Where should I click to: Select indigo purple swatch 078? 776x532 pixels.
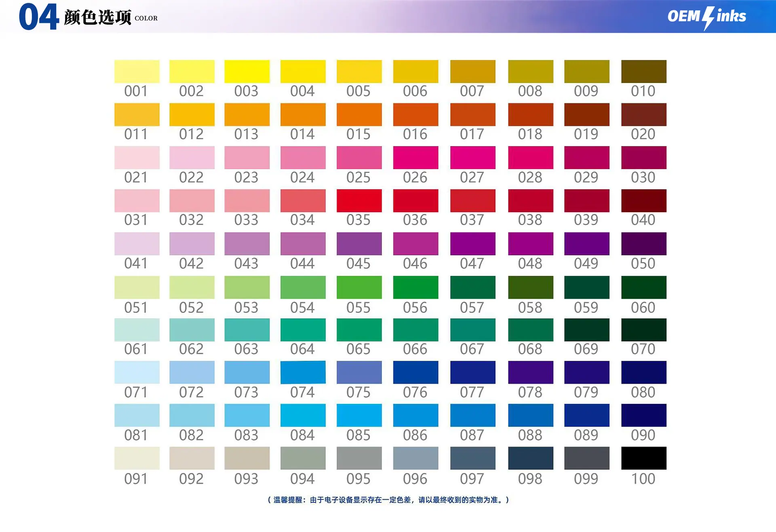(x=530, y=372)
